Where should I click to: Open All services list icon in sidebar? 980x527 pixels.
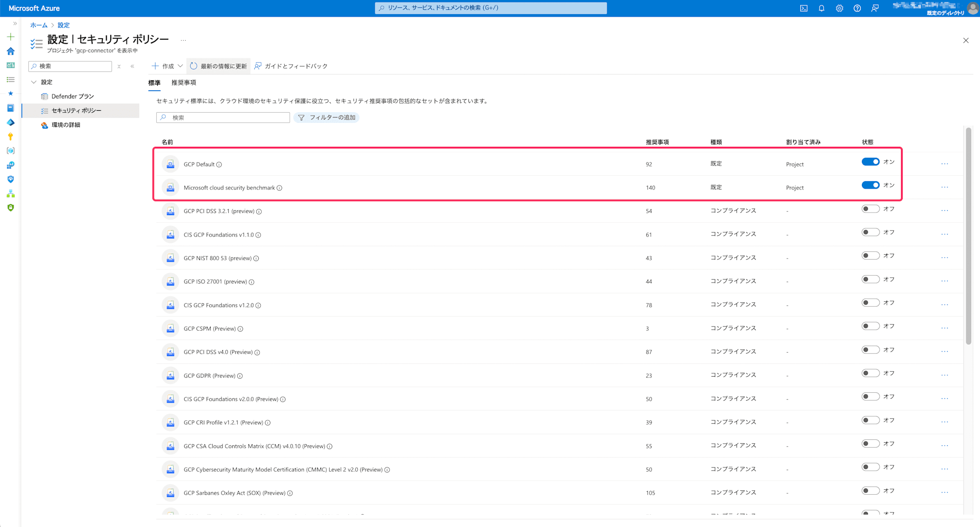point(10,79)
